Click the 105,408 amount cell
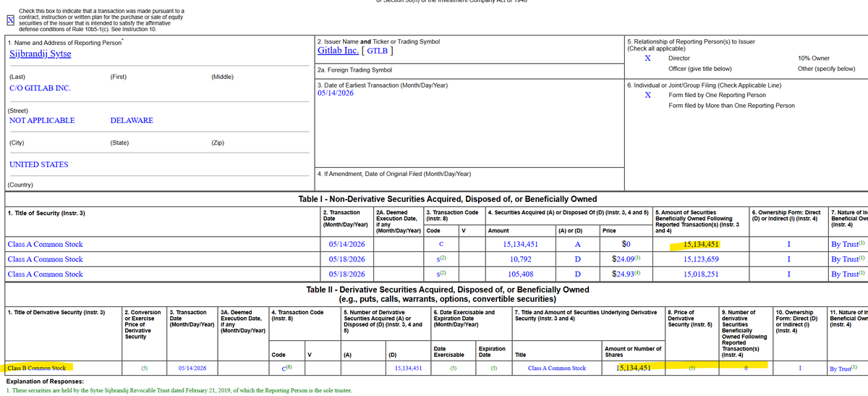The width and height of the screenshot is (868, 396). coord(521,274)
